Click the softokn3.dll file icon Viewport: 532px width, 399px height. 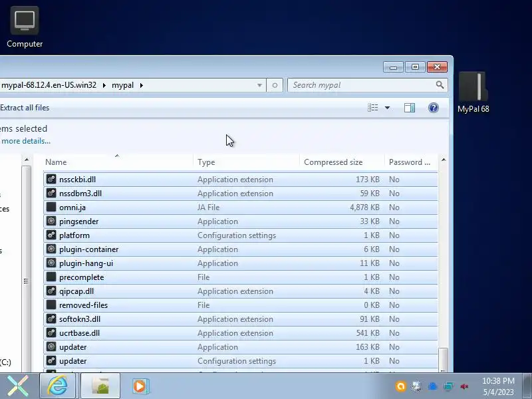[x=51, y=319]
